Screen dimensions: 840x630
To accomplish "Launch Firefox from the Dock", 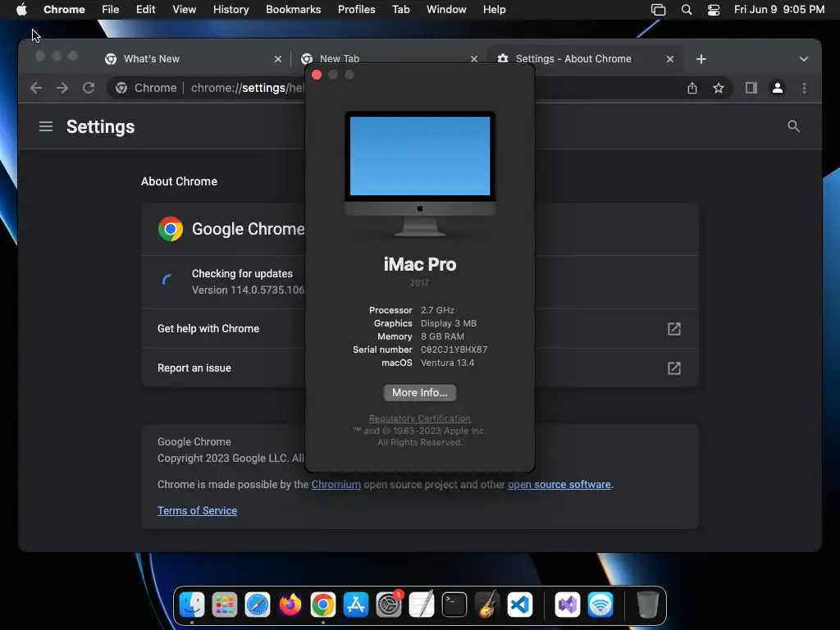I will (290, 605).
